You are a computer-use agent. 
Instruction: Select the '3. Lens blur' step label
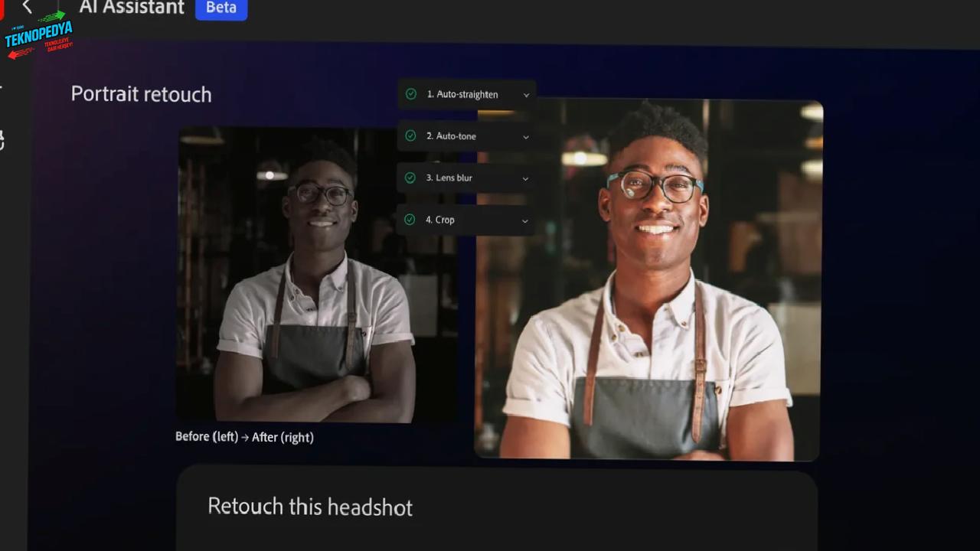pyautogui.click(x=449, y=178)
